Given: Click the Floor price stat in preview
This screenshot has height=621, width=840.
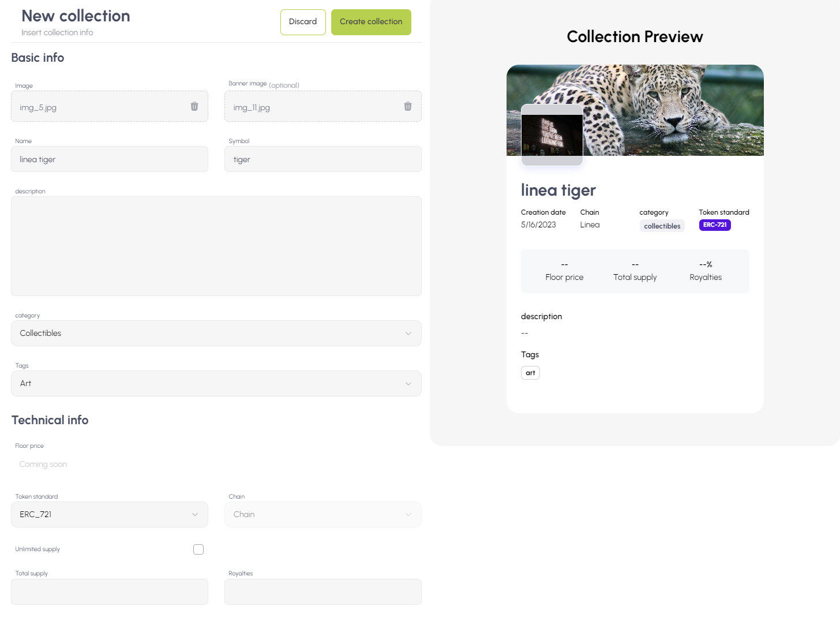Looking at the screenshot, I should pyautogui.click(x=564, y=271).
